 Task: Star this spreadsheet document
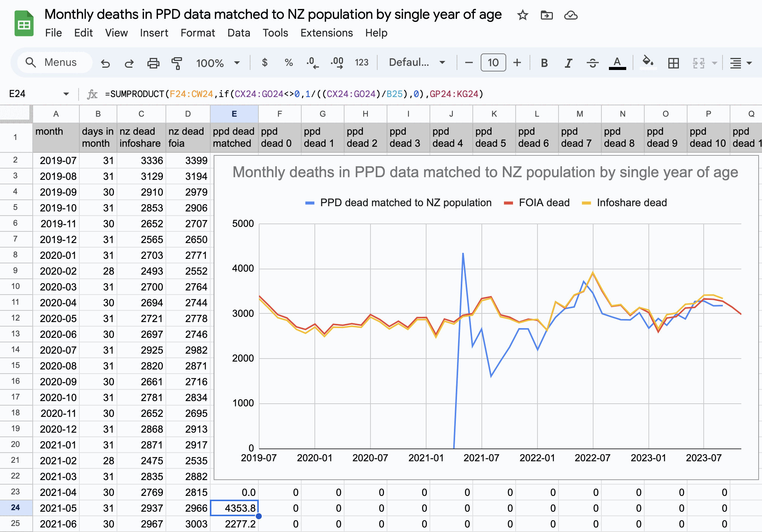522,15
